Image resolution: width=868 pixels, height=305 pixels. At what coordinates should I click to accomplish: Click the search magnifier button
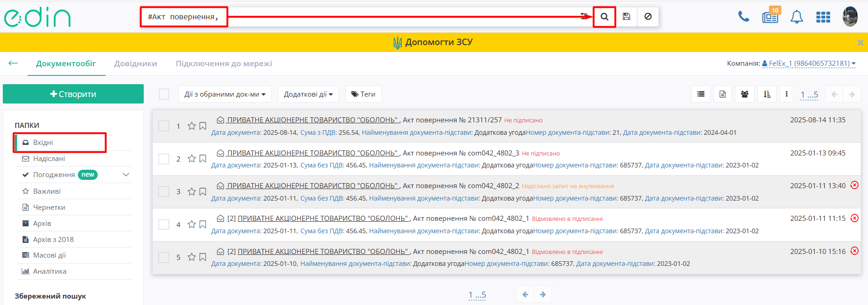[604, 17]
